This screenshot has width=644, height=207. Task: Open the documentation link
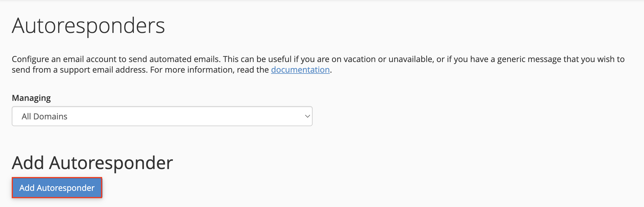300,70
